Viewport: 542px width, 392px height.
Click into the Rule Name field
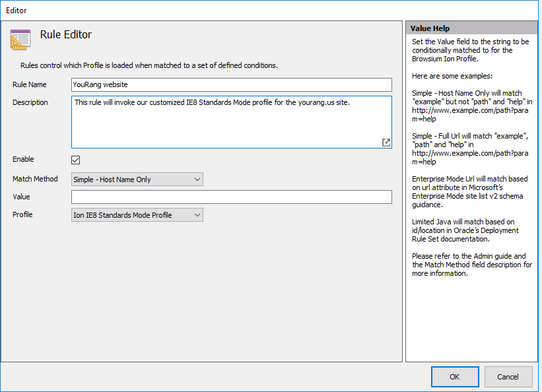(231, 84)
